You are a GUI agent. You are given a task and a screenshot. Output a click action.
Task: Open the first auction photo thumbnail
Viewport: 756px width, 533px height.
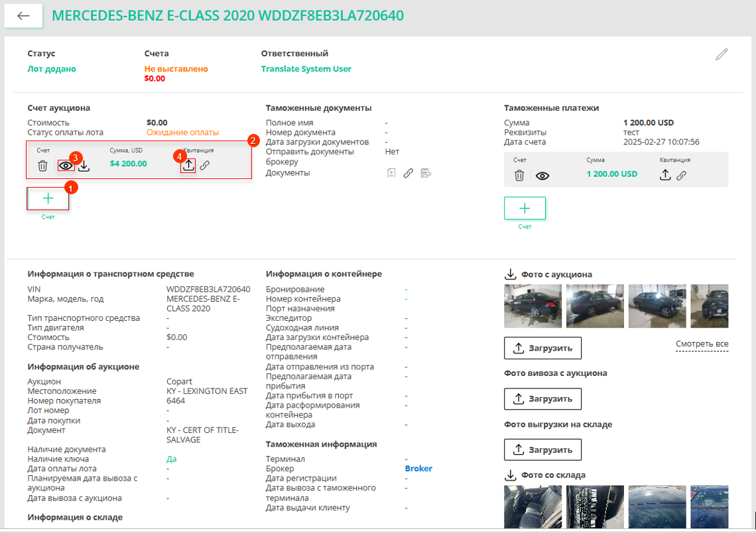[533, 306]
